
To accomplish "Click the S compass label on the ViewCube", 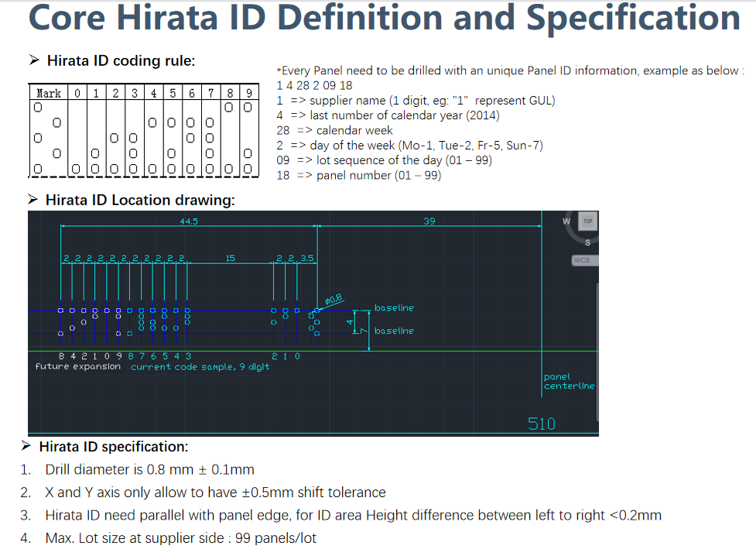I will pos(588,242).
